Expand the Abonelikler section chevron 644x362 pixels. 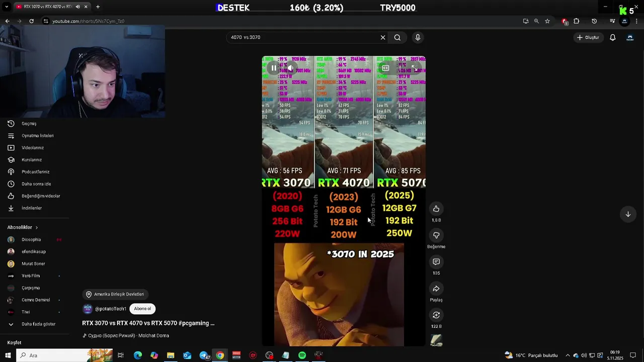[x=36, y=228]
